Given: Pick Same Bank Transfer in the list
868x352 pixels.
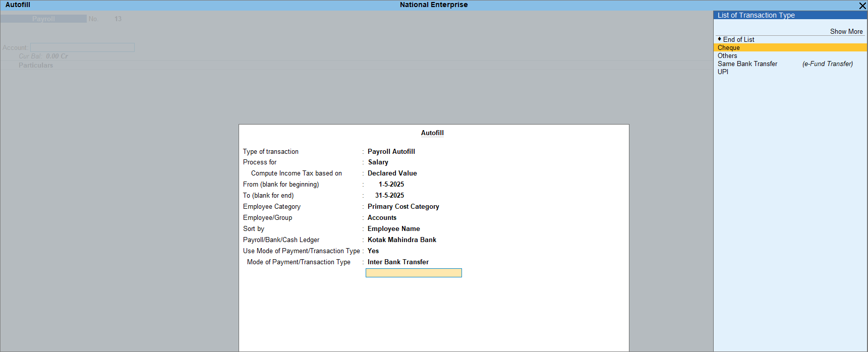Looking at the screenshot, I should (747, 64).
